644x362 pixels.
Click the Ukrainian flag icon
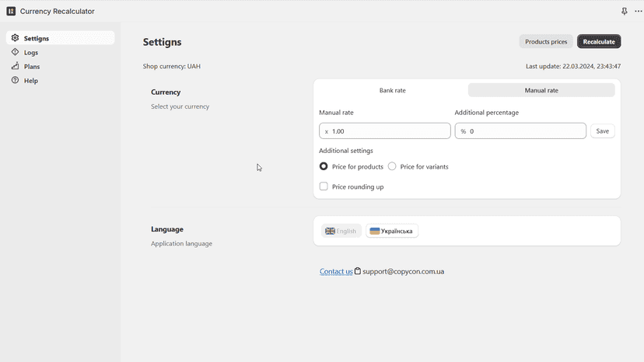[375, 231]
